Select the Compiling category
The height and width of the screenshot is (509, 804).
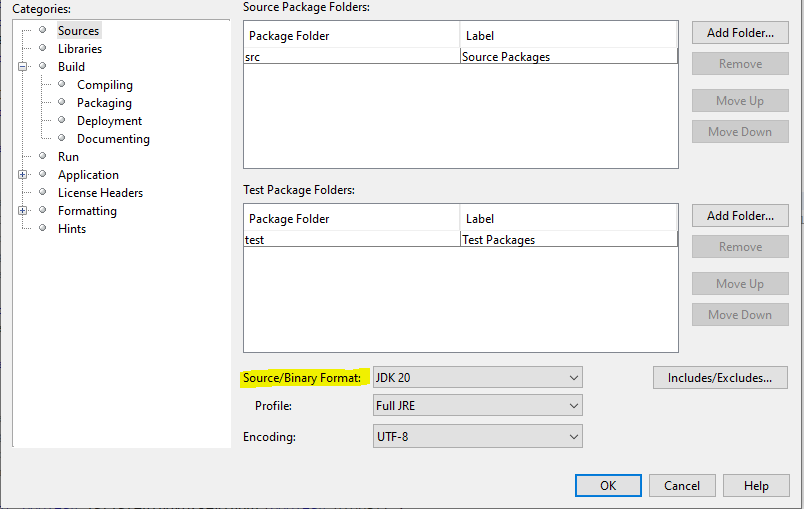tap(104, 85)
